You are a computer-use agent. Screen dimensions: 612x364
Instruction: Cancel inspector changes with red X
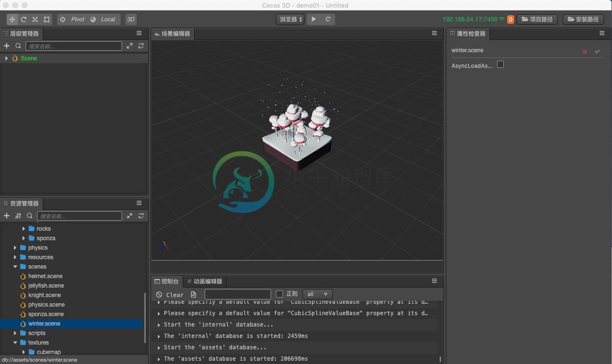(x=585, y=51)
